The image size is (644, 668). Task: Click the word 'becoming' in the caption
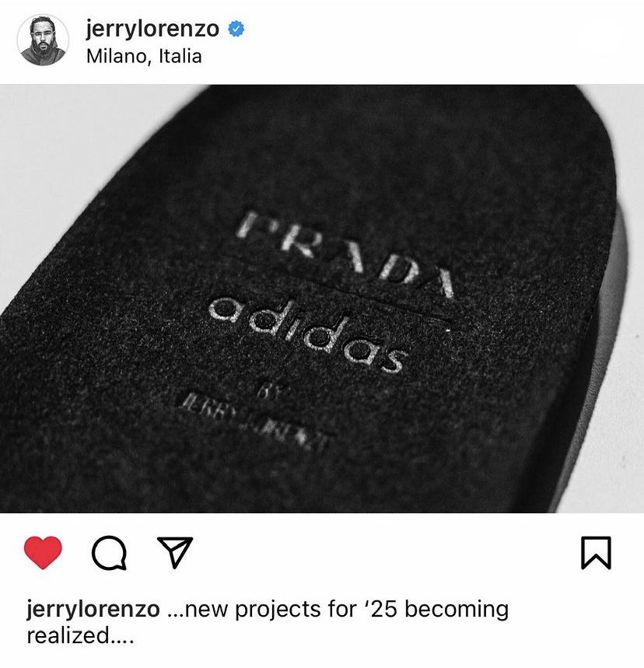pyautogui.click(x=457, y=610)
